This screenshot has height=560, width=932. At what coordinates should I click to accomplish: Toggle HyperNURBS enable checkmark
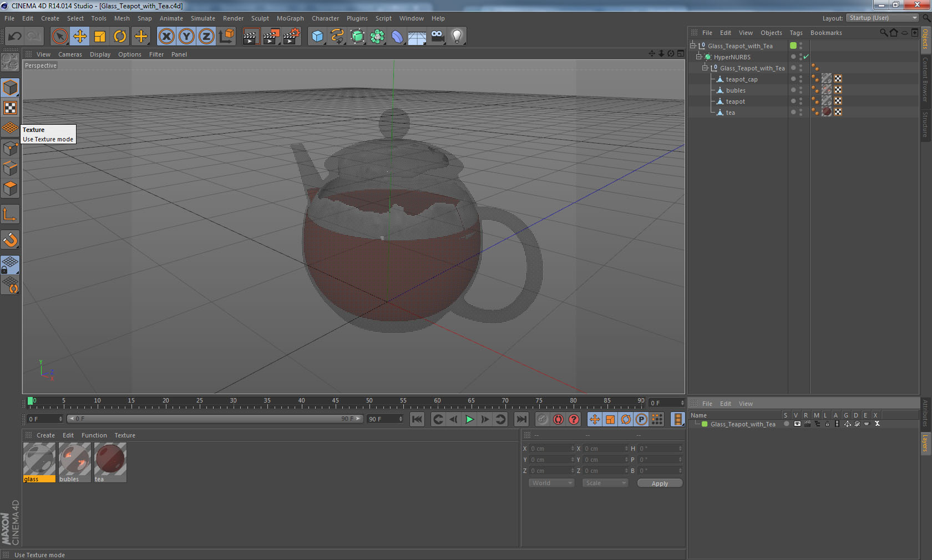(x=806, y=57)
